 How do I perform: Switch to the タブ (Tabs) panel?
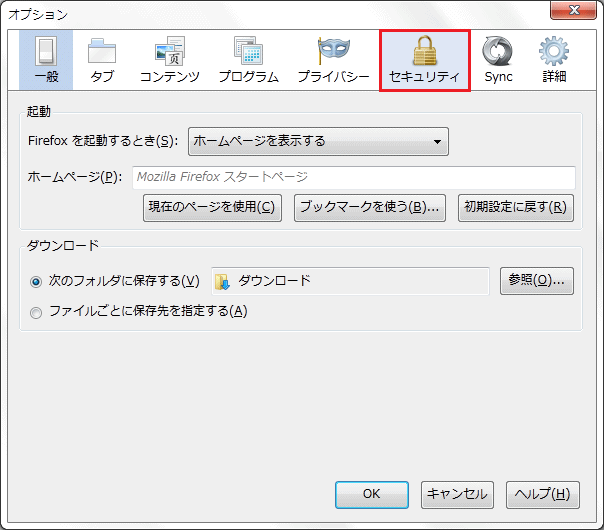click(x=102, y=60)
